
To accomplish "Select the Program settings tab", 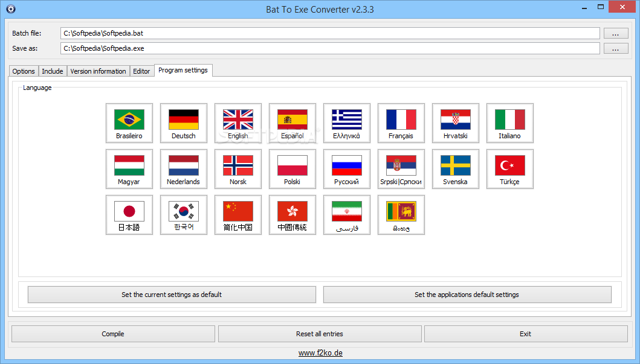I will (183, 70).
